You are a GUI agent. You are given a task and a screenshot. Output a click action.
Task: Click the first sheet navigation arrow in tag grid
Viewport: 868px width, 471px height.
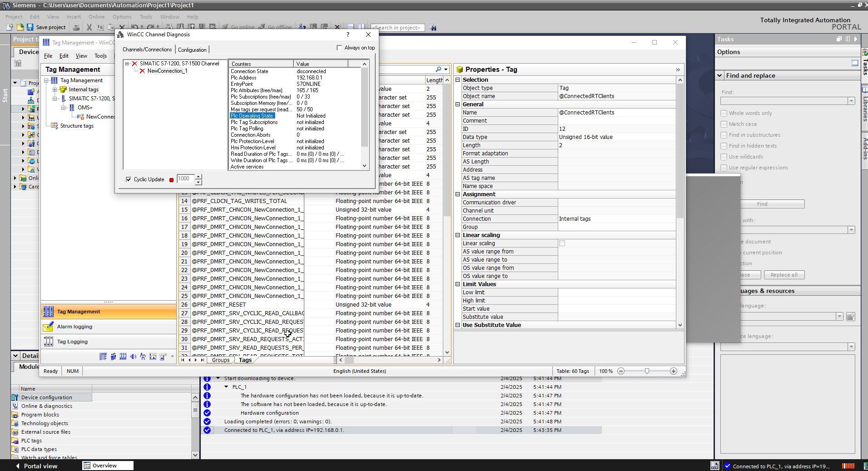click(x=183, y=360)
